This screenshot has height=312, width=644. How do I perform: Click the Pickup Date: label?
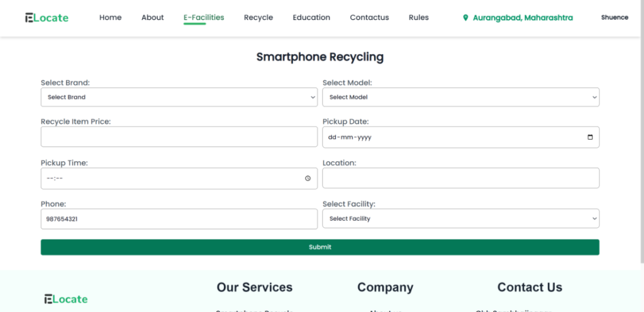point(345,121)
